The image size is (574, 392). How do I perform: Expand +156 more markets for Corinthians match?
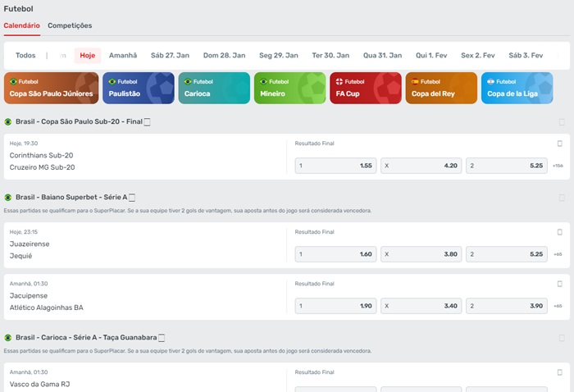point(558,166)
